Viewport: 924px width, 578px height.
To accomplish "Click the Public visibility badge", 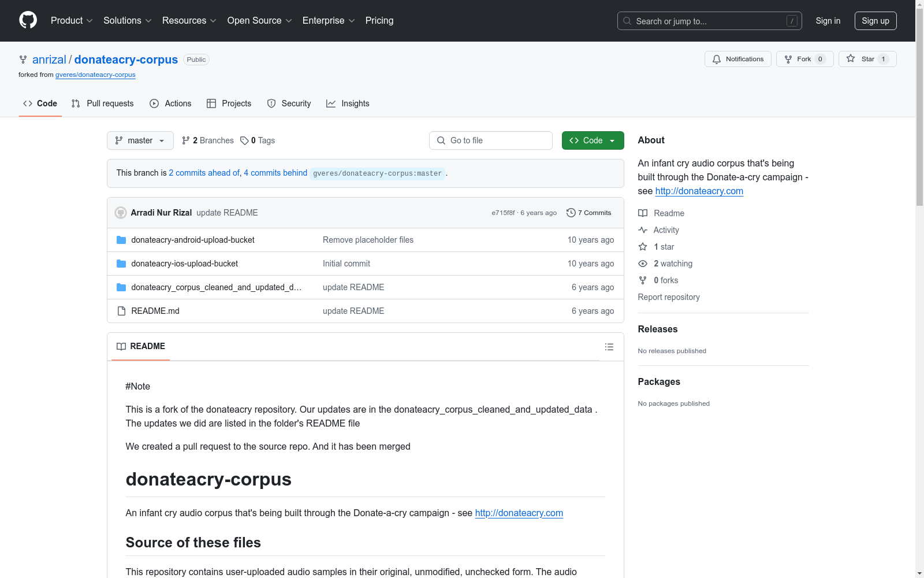I will 196,60.
